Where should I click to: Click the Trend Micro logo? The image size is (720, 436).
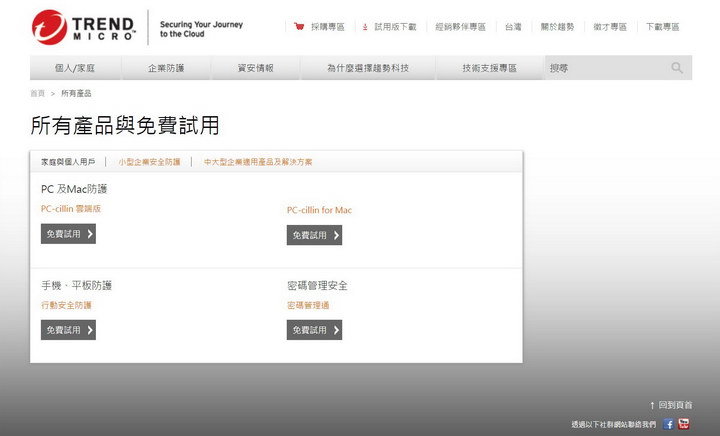pos(84,27)
